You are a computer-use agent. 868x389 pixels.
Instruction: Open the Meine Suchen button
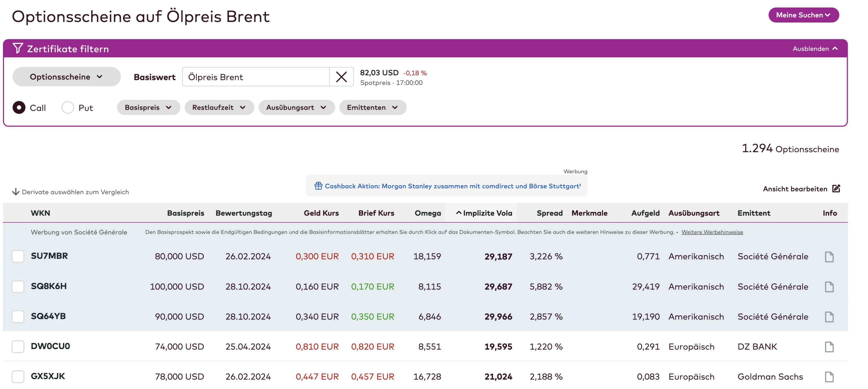pos(803,15)
